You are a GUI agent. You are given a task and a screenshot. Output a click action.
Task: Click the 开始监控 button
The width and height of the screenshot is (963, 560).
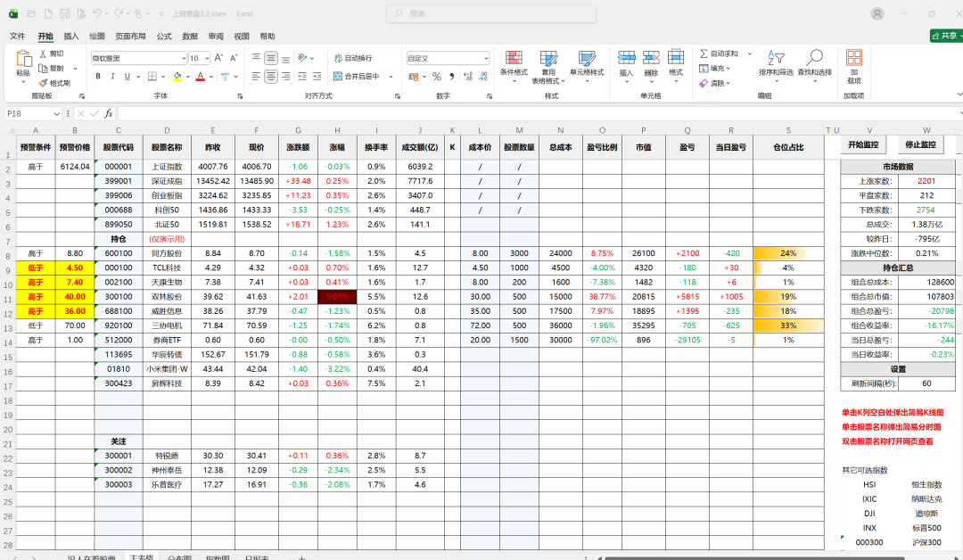click(x=865, y=144)
